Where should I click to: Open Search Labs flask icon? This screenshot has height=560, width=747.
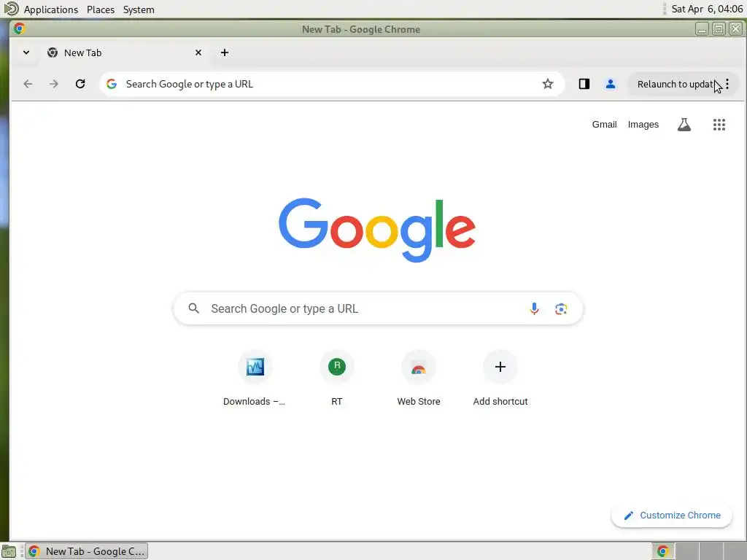[x=684, y=125]
